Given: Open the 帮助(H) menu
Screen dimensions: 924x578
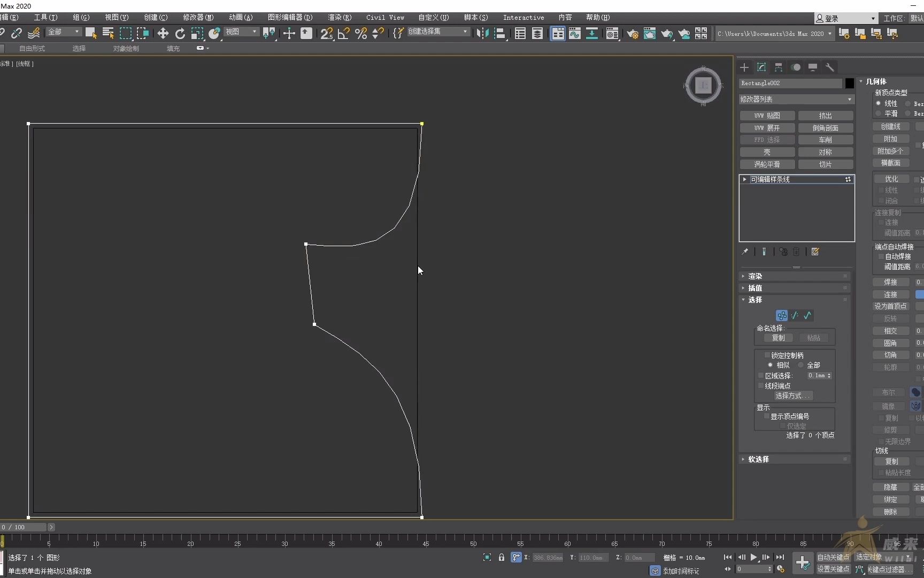Looking at the screenshot, I should point(598,17).
